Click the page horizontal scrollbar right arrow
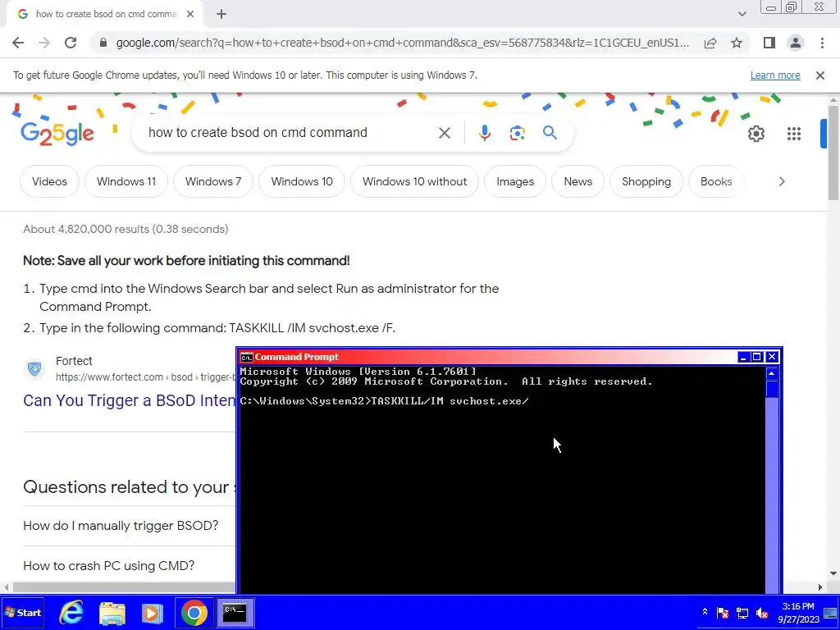The height and width of the screenshot is (630, 840). tap(819, 587)
